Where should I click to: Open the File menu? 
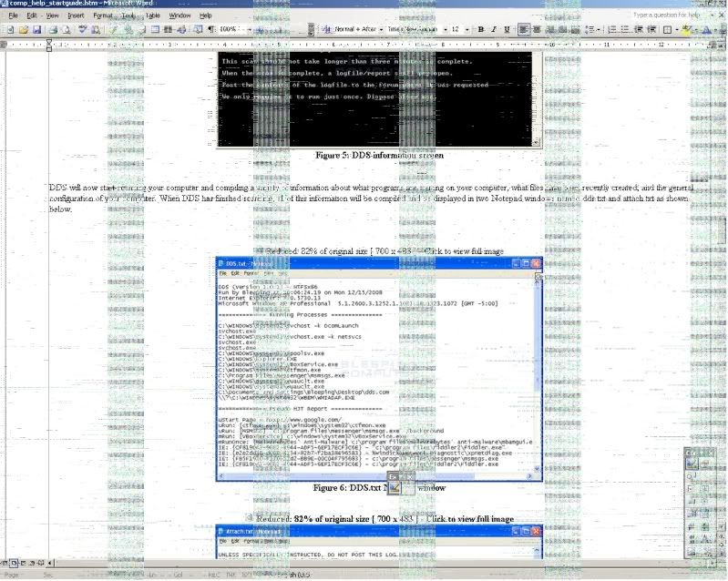click(x=13, y=15)
